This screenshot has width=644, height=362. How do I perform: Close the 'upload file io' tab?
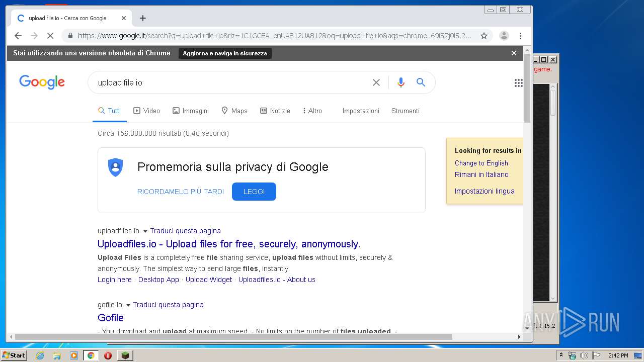click(124, 18)
